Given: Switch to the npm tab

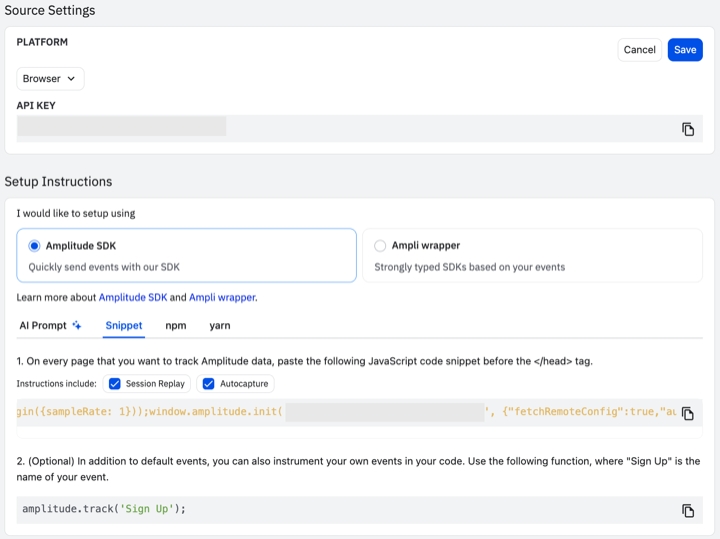Looking at the screenshot, I should pos(176,326).
